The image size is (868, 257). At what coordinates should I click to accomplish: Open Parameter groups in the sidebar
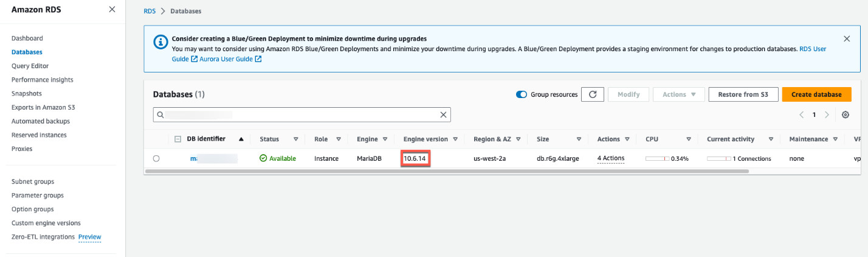(38, 195)
